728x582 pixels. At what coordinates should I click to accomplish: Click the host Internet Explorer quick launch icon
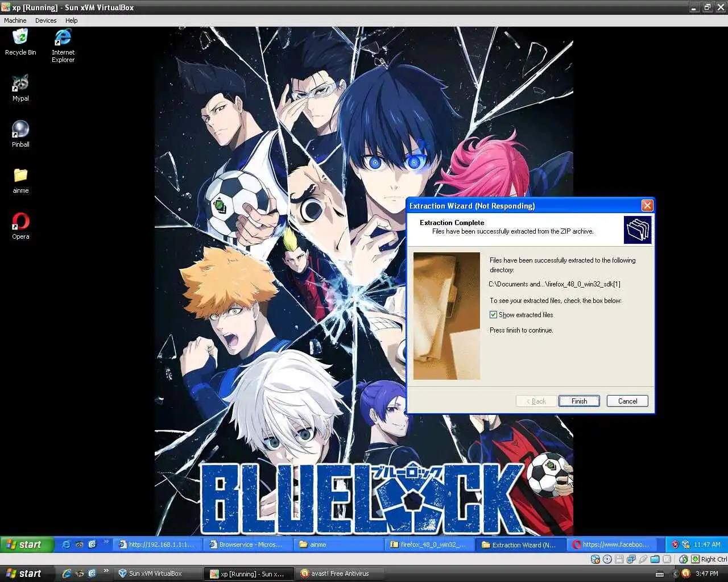pyautogui.click(x=67, y=573)
